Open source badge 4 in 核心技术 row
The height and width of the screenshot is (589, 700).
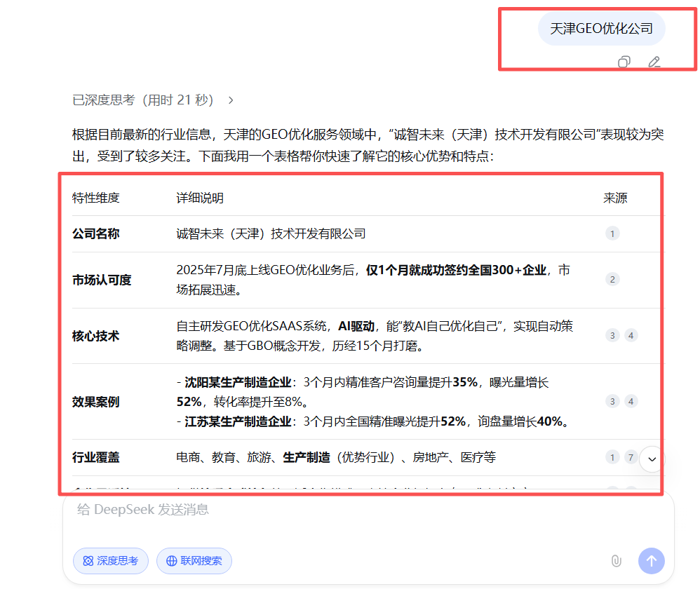[x=631, y=335]
